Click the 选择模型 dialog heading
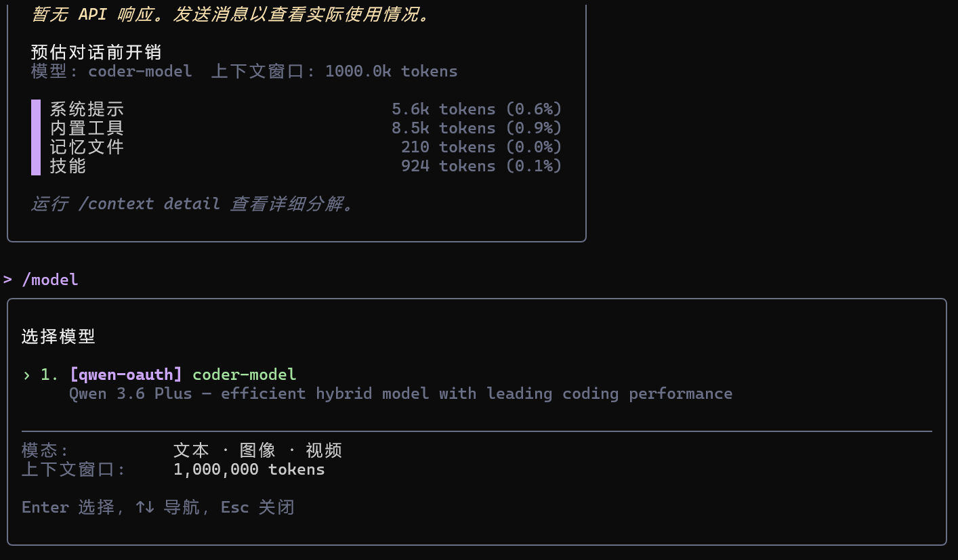Image resolution: width=958 pixels, height=560 pixels. [x=58, y=337]
